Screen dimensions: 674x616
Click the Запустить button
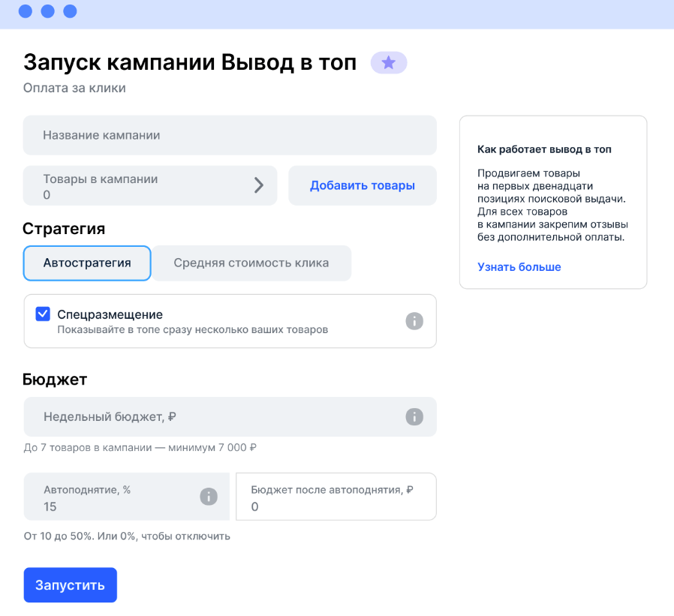[70, 585]
